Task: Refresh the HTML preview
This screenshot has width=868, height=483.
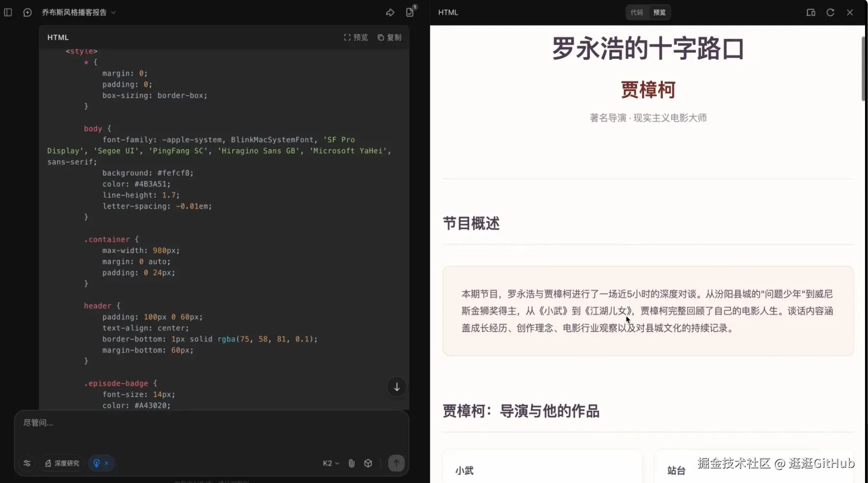Action: coord(830,12)
